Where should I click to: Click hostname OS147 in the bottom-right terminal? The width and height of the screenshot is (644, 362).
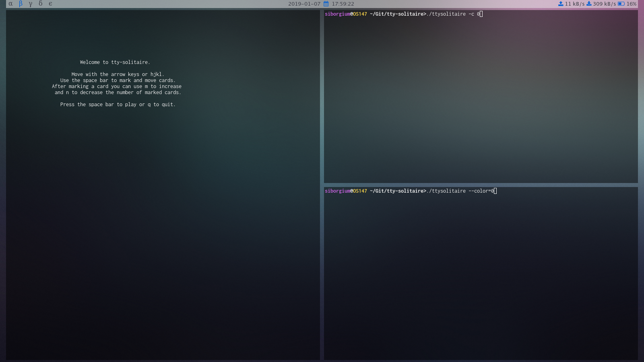click(x=360, y=191)
